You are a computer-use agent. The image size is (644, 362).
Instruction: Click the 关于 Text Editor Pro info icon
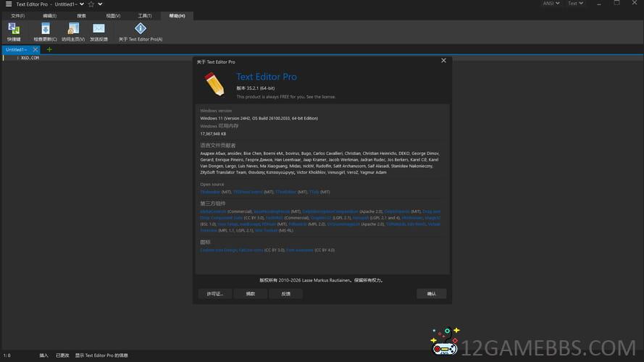(x=141, y=28)
